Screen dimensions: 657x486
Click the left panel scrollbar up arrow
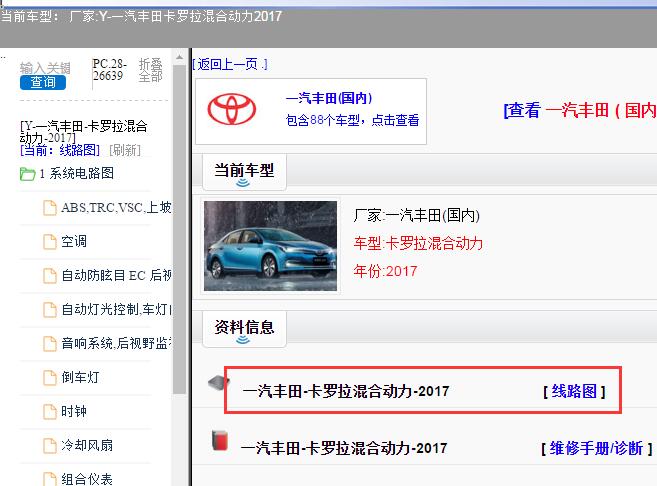[179, 57]
